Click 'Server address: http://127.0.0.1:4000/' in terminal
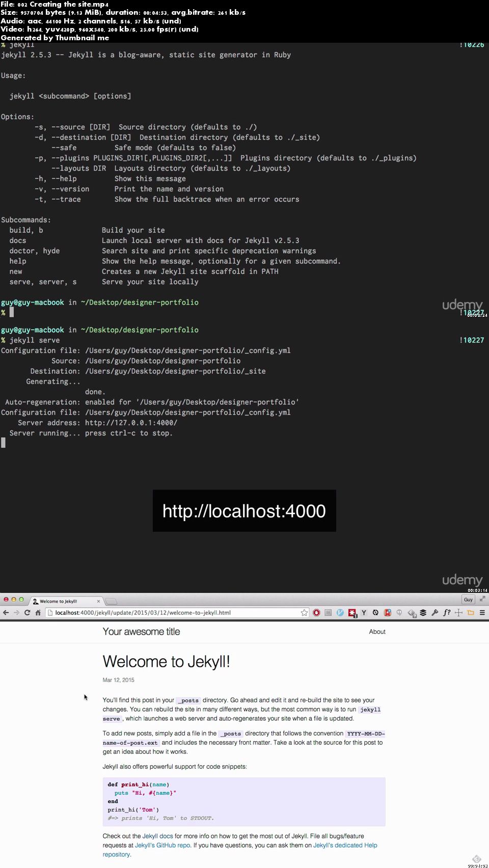The width and height of the screenshot is (489, 868). [97, 423]
